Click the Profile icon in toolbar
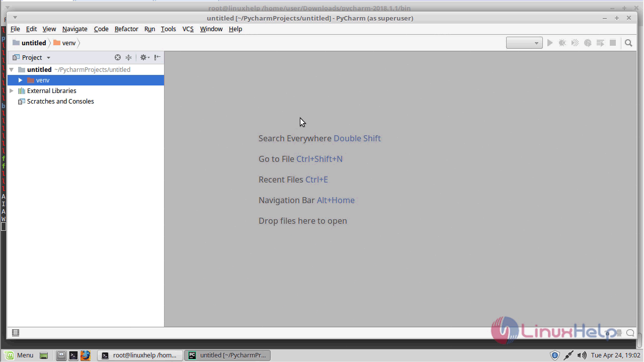Screen dimensions: 644x362 588,43
